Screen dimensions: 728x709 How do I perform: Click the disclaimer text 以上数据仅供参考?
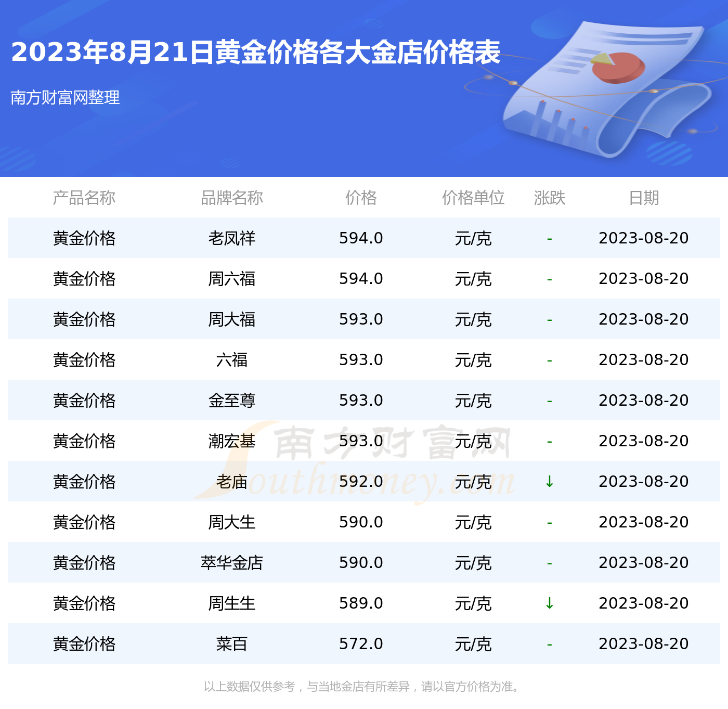click(x=249, y=687)
